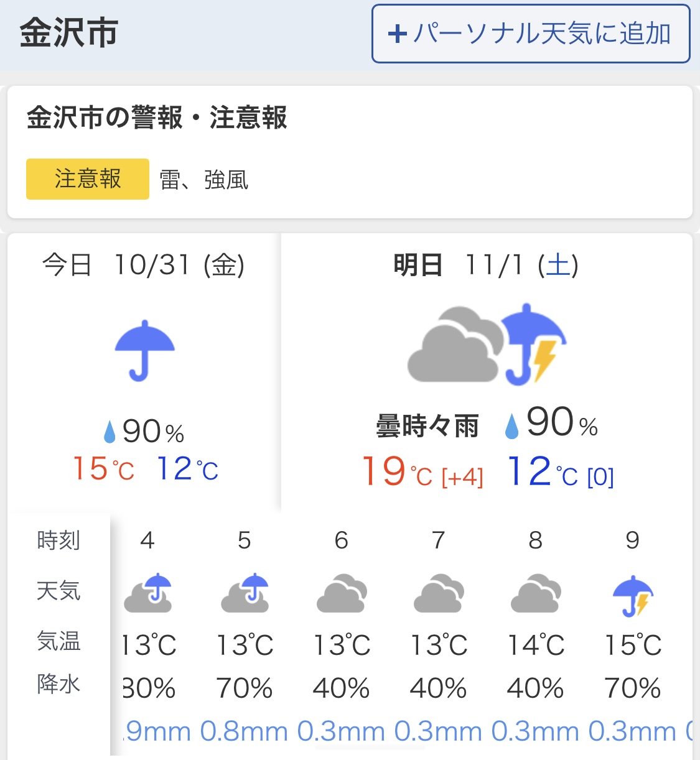Tap tomorrow's raindrop precipitation icon
This screenshot has height=760, width=700.
pos(511,427)
